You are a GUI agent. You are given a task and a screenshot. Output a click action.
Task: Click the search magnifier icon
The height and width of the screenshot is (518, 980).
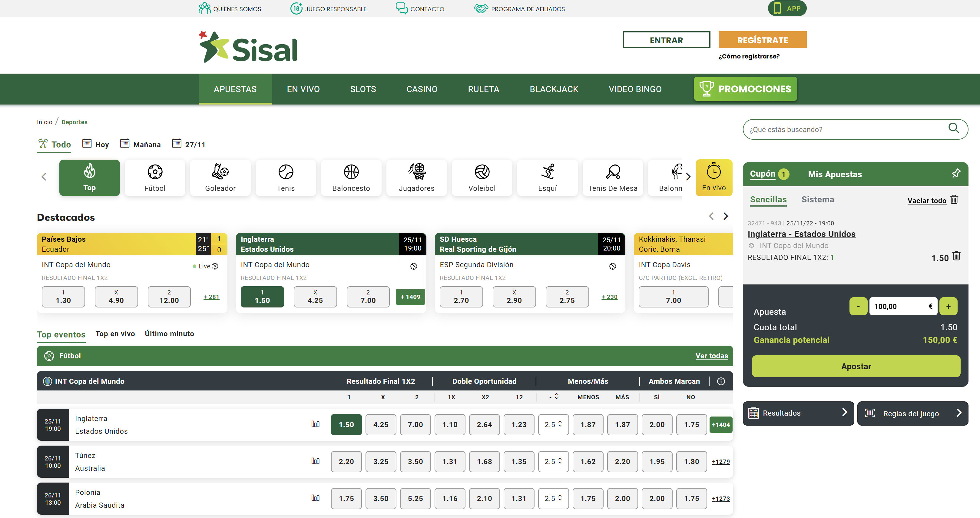click(x=953, y=128)
